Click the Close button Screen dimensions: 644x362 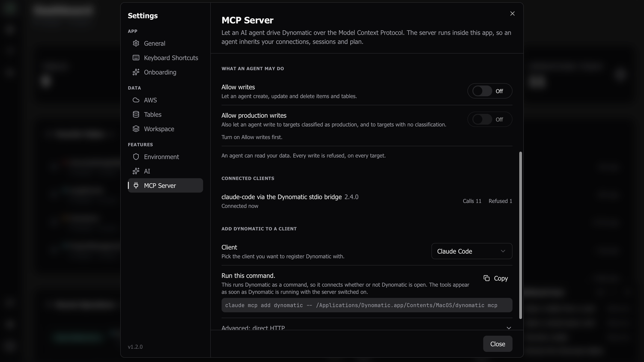498,344
